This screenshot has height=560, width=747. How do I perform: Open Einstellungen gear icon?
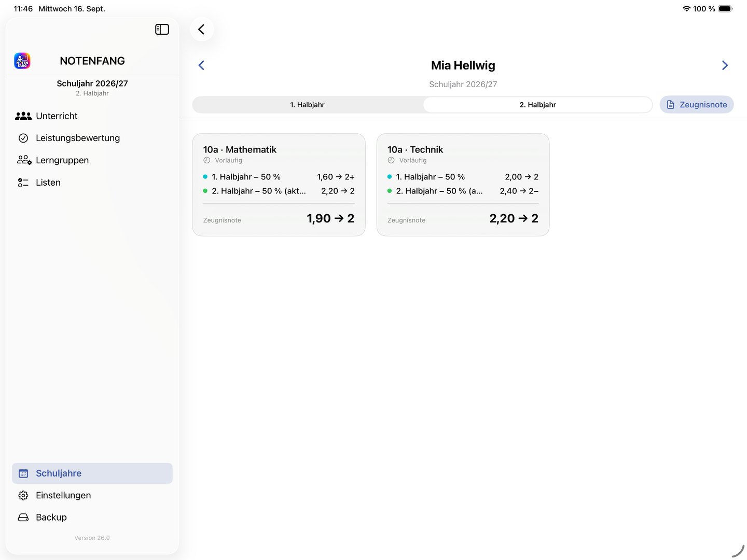point(23,495)
